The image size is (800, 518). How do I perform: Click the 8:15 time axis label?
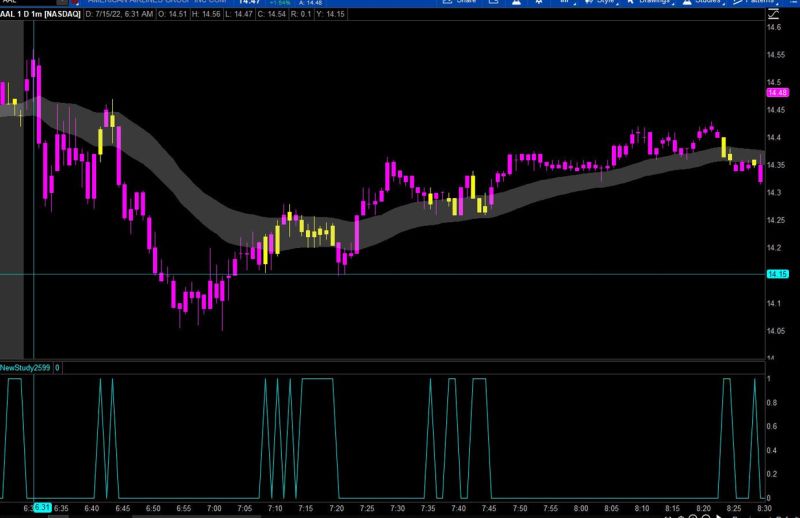pyautogui.click(x=672, y=508)
